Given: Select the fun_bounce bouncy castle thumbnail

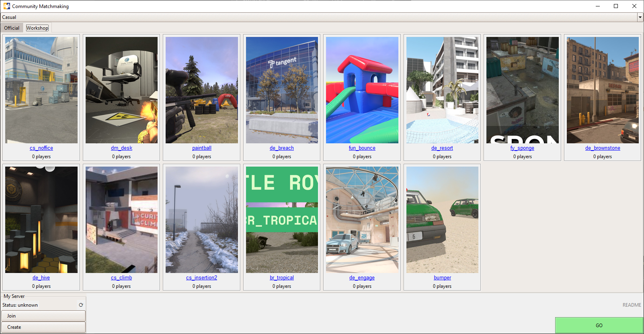Looking at the screenshot, I should 362,90.
